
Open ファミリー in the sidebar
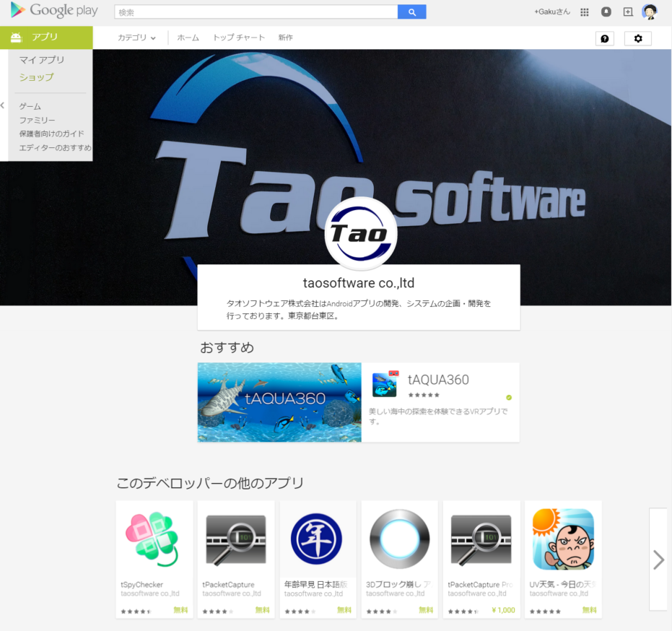pos(37,120)
